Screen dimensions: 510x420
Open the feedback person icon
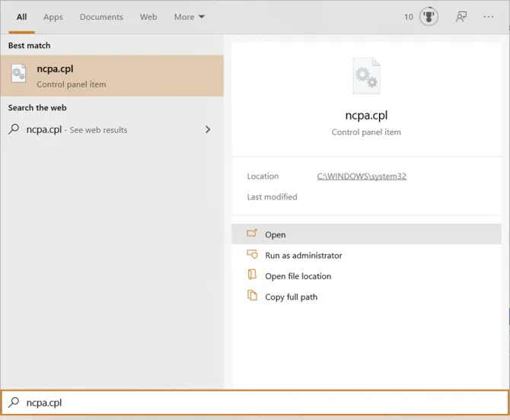click(x=461, y=17)
